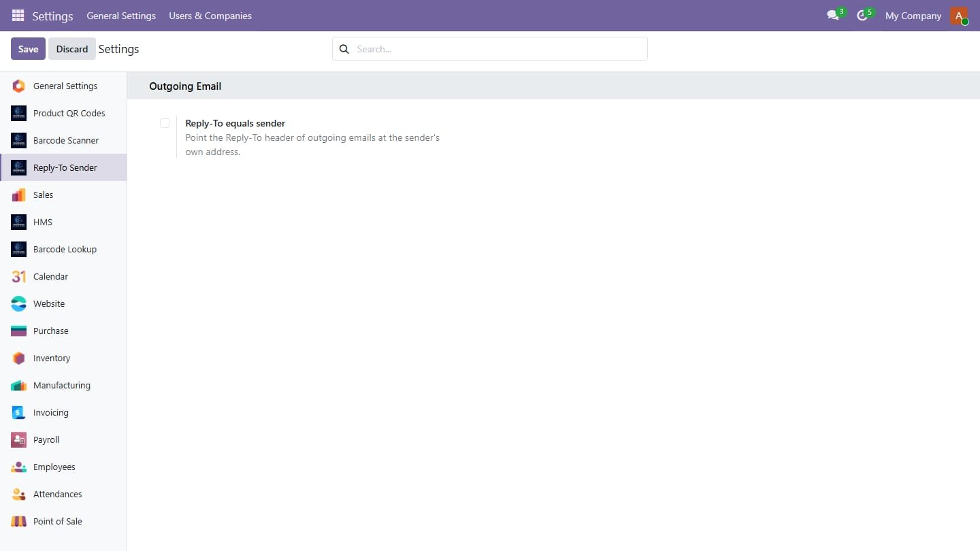This screenshot has width=980, height=551.
Task: Open the Users & Companies menu
Action: 210,16
